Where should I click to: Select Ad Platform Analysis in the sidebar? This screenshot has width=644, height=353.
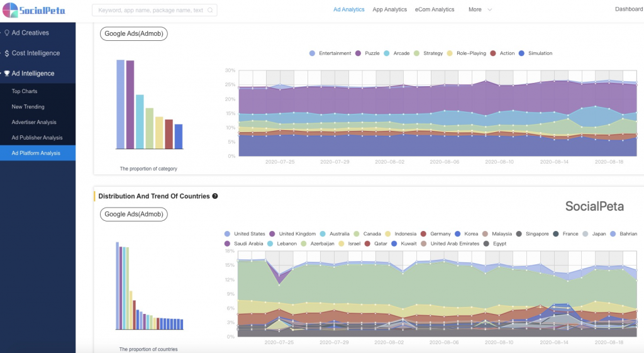38,153
